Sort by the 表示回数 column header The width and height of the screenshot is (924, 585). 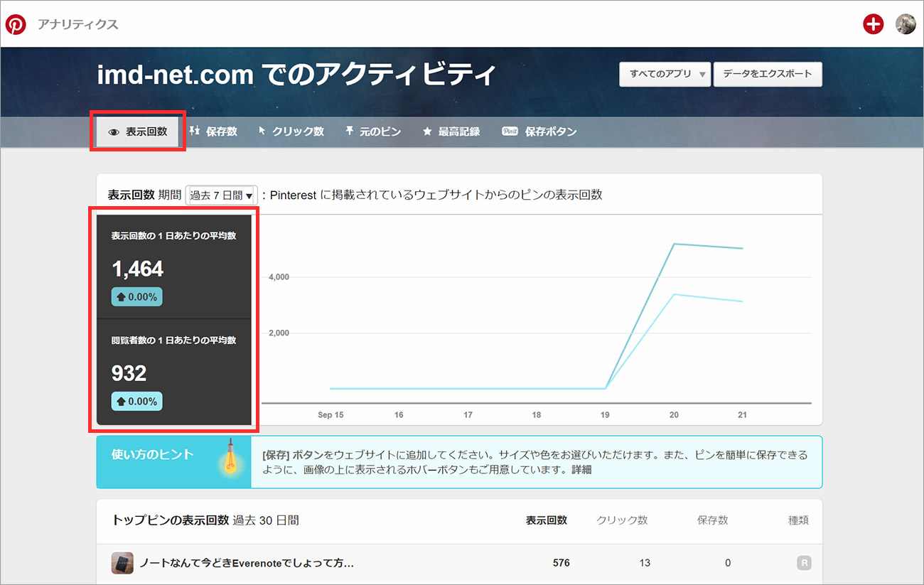pos(547,520)
